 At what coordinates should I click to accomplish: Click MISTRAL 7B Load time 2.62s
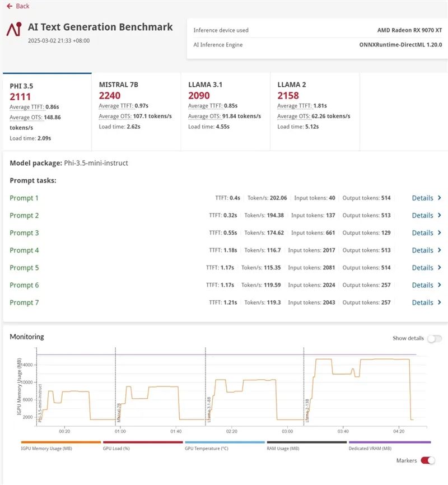click(x=119, y=127)
